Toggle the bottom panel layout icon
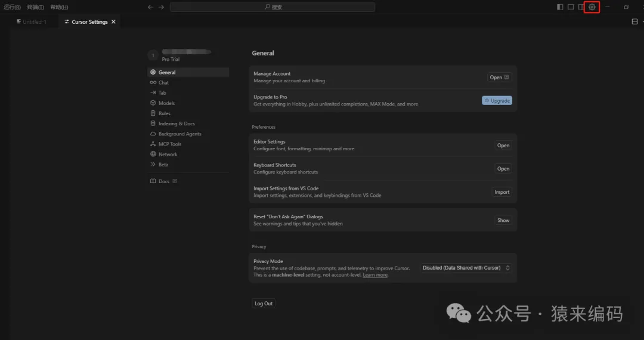The height and width of the screenshot is (340, 644). tap(571, 7)
